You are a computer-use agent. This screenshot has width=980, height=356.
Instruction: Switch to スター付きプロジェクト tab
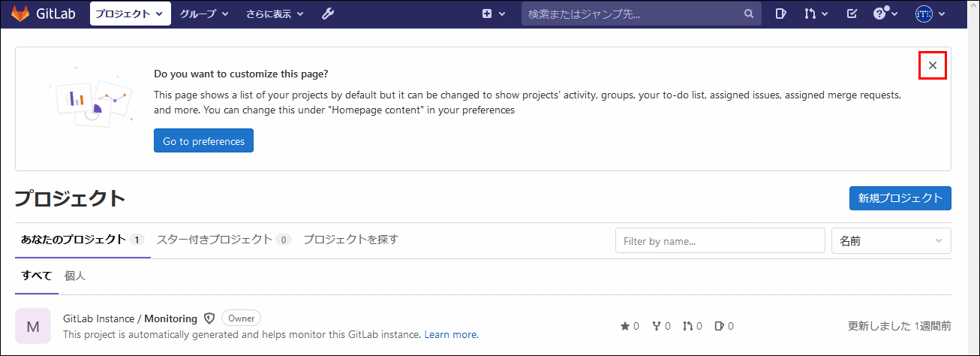pos(224,240)
